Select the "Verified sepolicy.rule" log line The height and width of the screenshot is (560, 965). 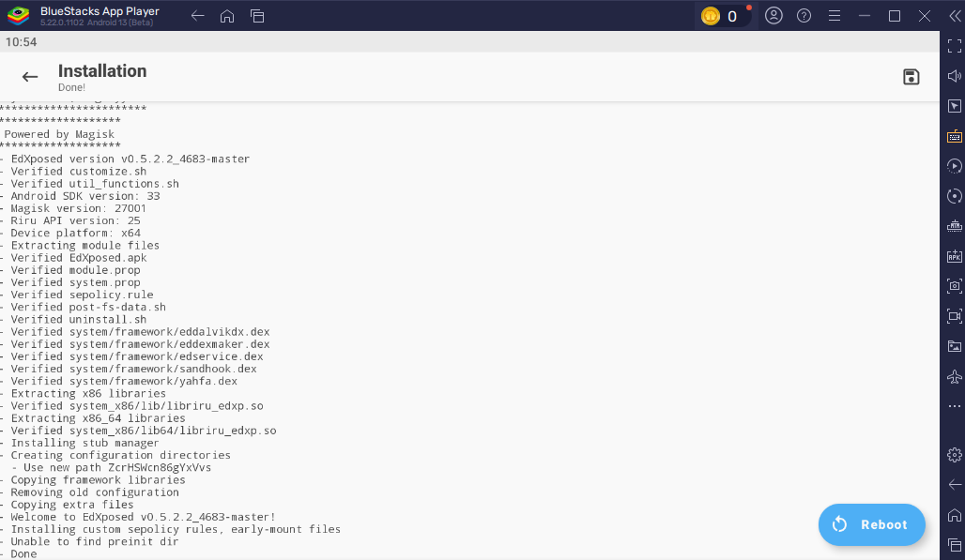point(77,295)
